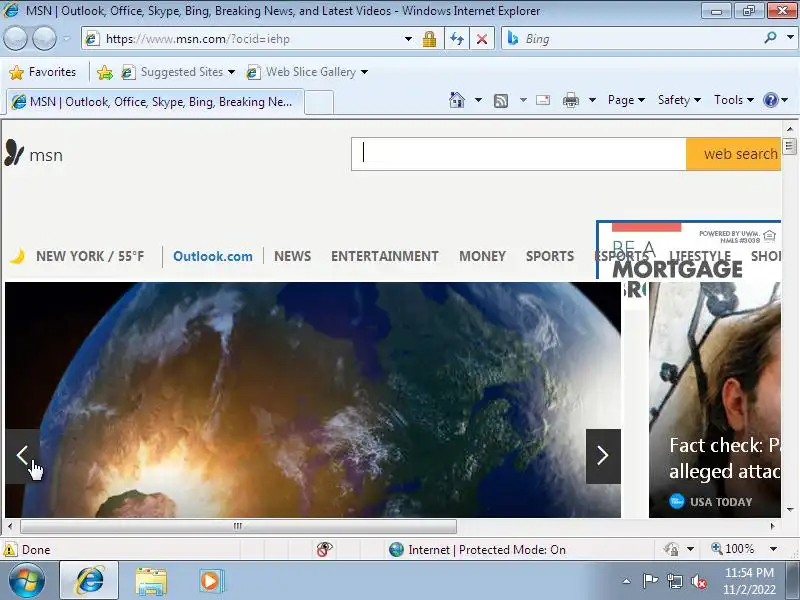Image resolution: width=800 pixels, height=600 pixels.
Task: Click the Help question mark icon
Action: pyautogui.click(x=770, y=100)
